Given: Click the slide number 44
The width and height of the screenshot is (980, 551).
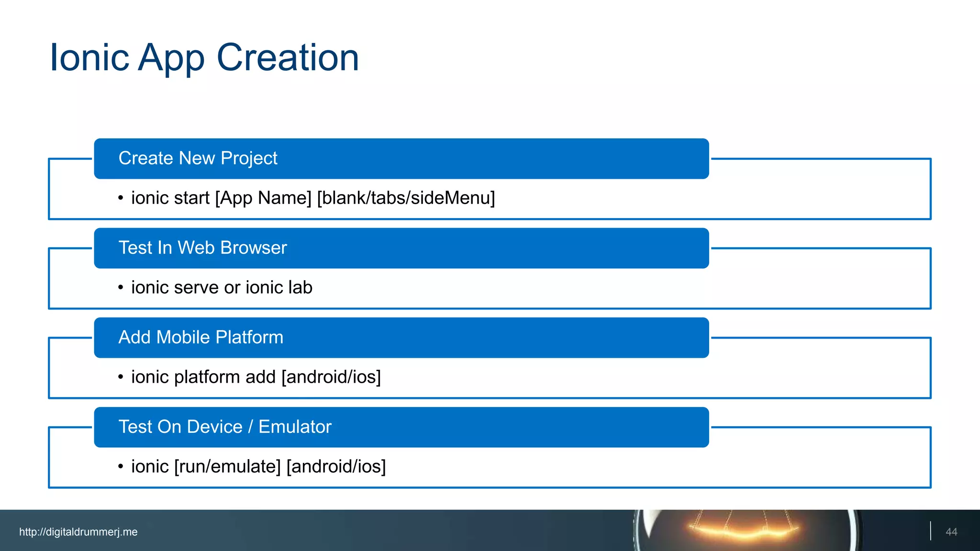Looking at the screenshot, I should (x=951, y=532).
